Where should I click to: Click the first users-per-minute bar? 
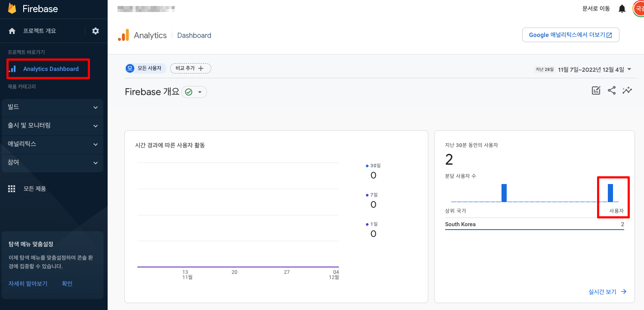[504, 193]
